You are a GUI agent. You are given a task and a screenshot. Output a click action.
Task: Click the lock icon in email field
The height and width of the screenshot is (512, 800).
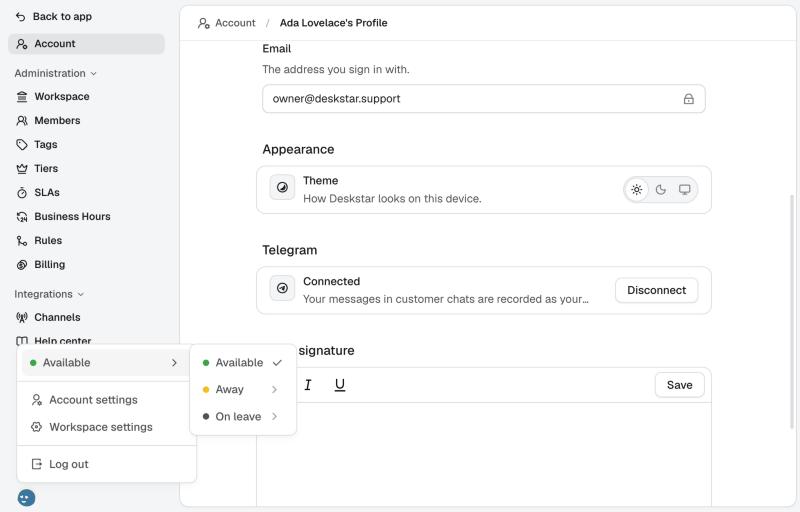click(x=688, y=99)
